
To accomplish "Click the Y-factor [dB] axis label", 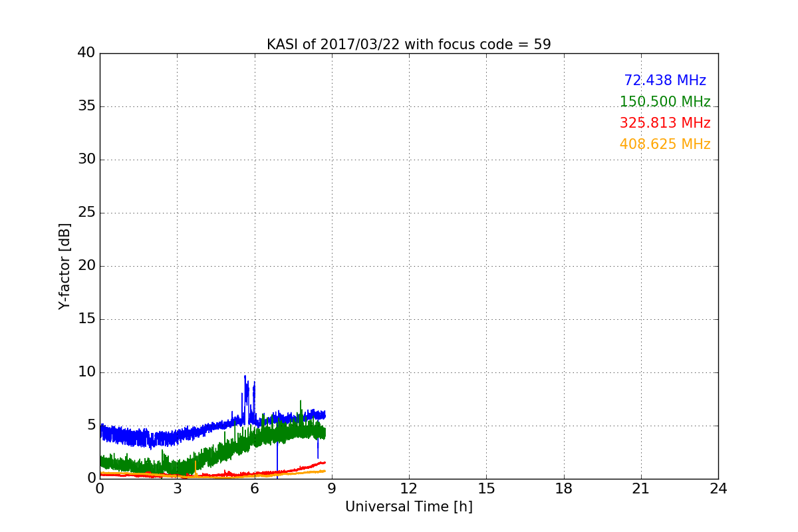I will tap(65, 266).
